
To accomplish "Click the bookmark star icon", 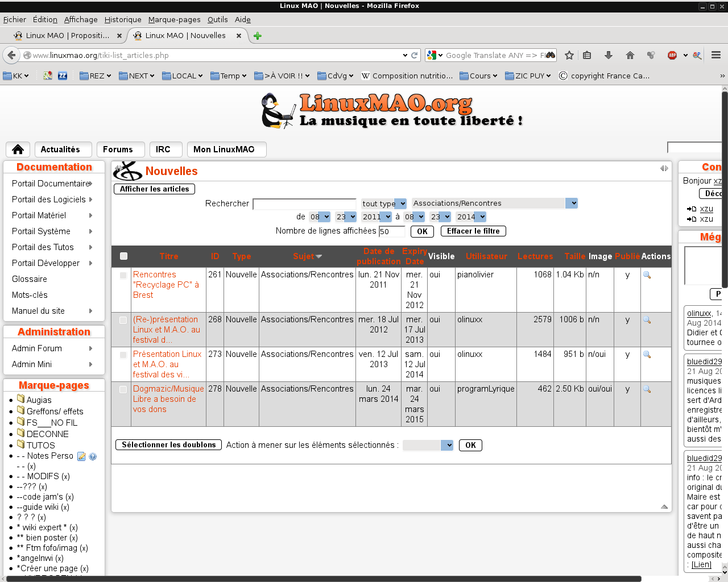I will tap(569, 55).
